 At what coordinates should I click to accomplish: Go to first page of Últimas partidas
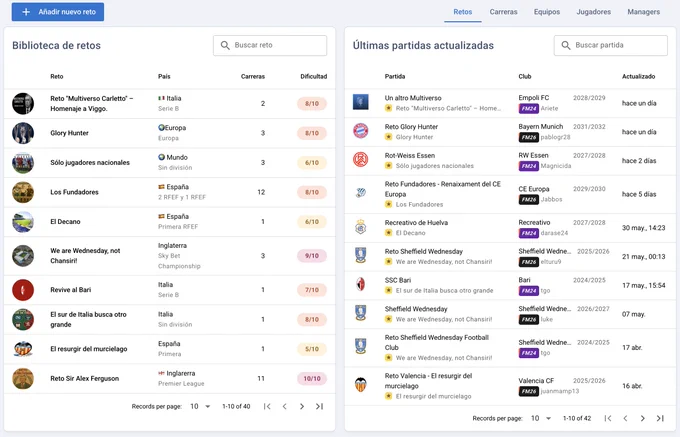point(608,418)
